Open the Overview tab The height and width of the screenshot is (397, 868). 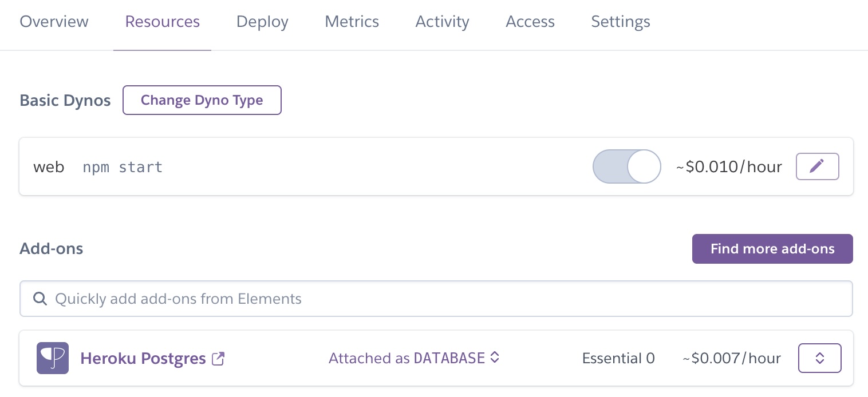tap(54, 22)
